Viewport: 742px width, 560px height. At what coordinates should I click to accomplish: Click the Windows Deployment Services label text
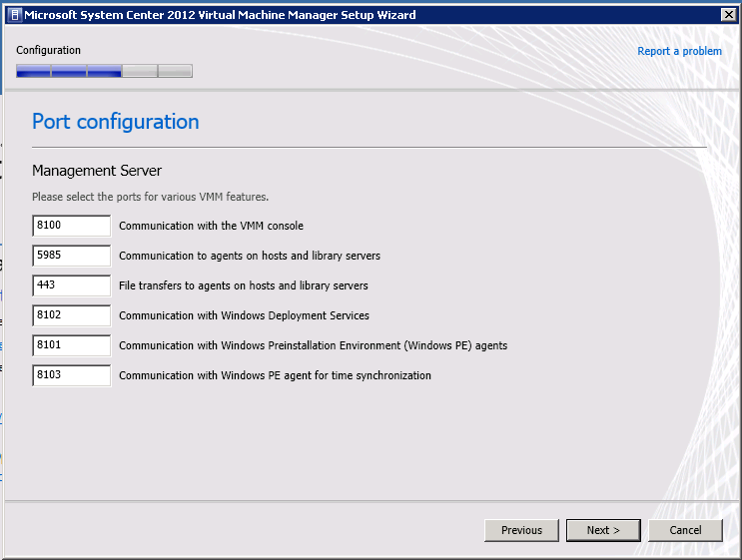click(x=244, y=315)
